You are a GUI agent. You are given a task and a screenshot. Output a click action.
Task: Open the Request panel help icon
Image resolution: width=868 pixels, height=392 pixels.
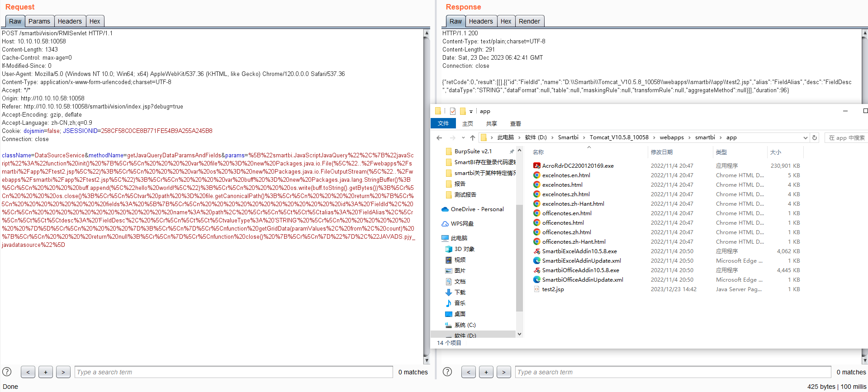pos(7,372)
